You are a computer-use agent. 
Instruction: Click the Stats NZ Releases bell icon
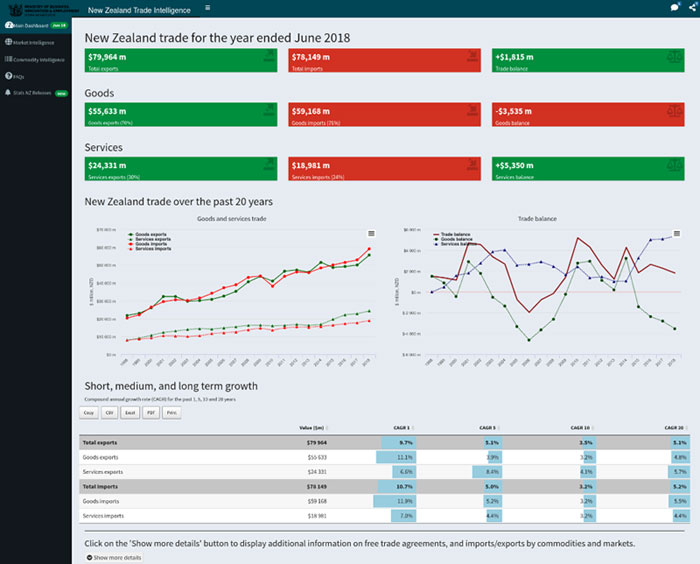click(x=8, y=92)
